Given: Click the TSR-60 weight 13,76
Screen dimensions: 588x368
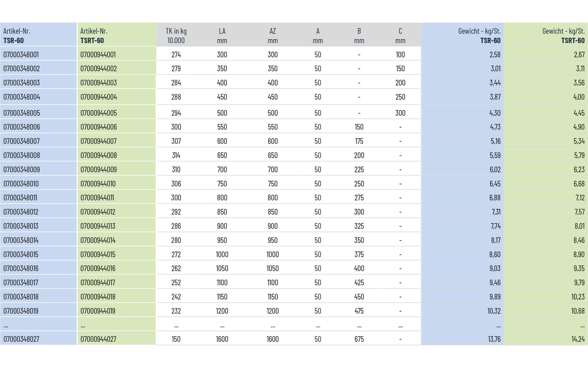Looking at the screenshot, I should coord(494,339).
